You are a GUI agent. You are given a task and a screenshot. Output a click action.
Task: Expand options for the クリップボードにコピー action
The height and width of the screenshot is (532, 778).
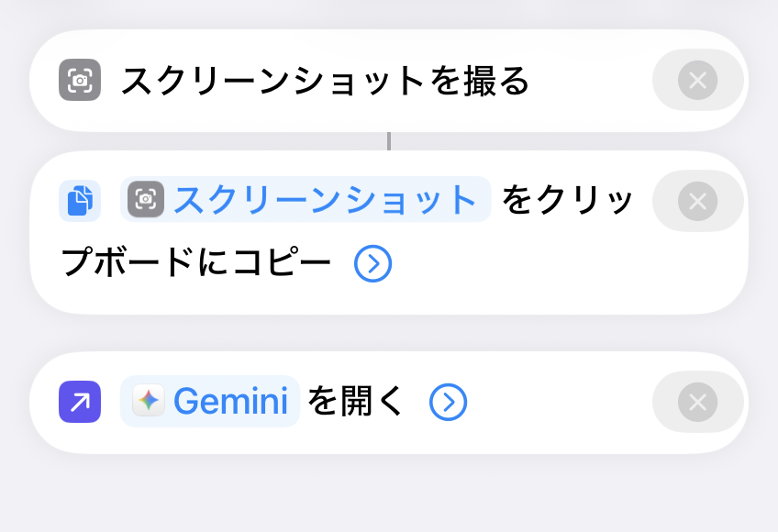pyautogui.click(x=372, y=264)
